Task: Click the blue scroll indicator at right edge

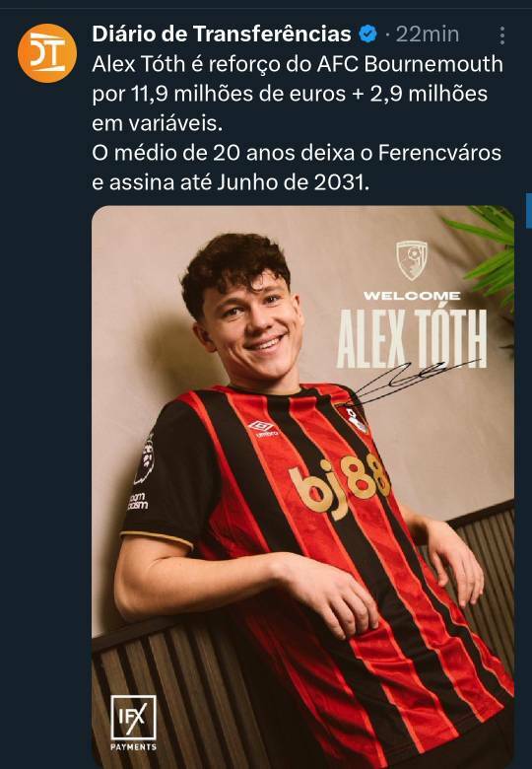Action: tap(529, 211)
